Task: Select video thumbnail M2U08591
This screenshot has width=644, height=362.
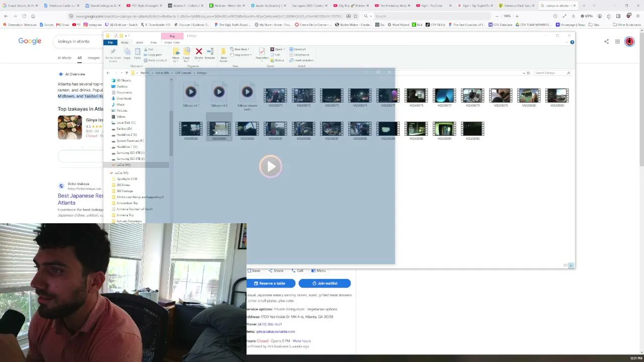Action: click(444, 131)
